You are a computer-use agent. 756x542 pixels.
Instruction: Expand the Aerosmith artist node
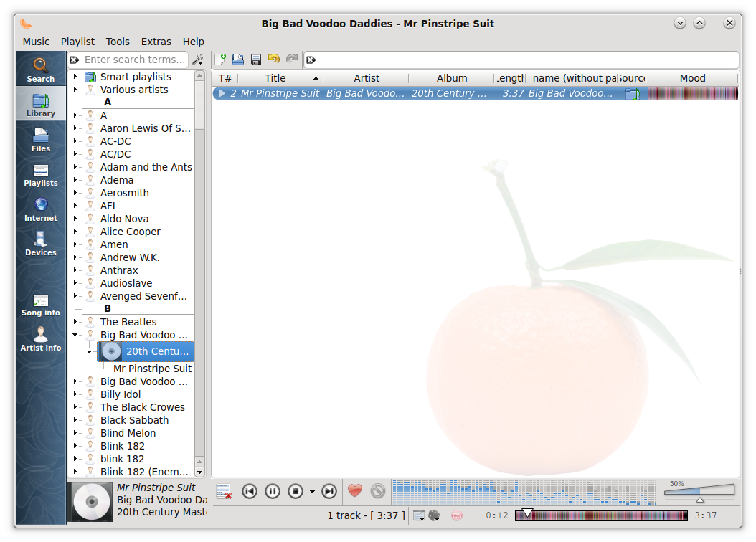75,193
